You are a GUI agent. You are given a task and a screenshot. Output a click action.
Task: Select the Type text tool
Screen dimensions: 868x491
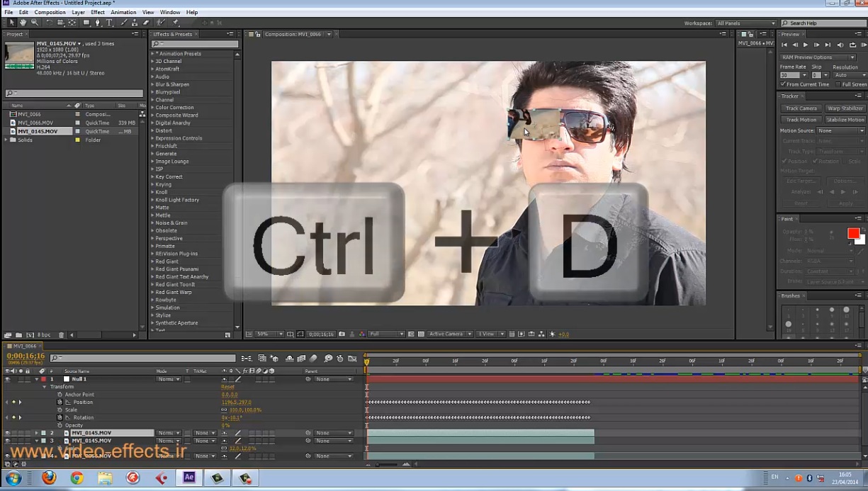(110, 23)
